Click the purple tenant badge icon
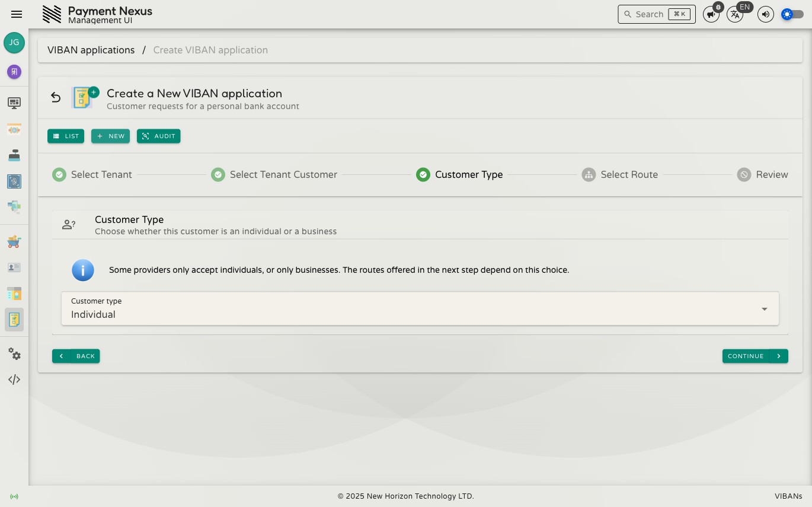Image resolution: width=812 pixels, height=507 pixels. [14, 72]
